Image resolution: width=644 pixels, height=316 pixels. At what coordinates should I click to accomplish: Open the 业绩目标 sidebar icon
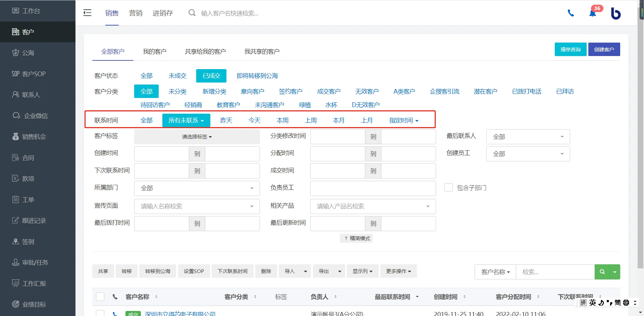click(15, 304)
